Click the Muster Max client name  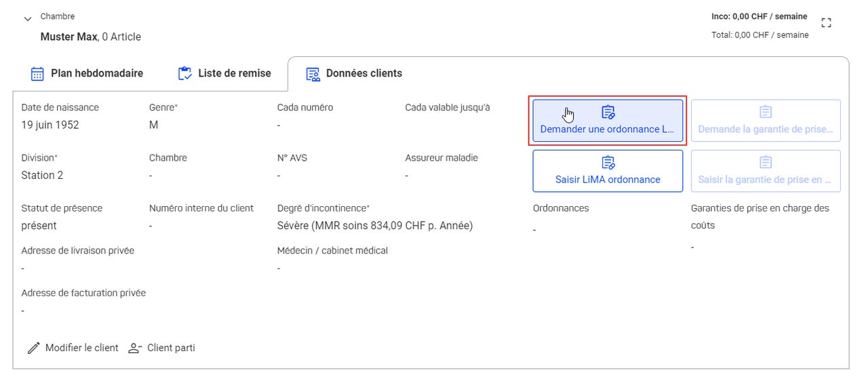click(68, 37)
